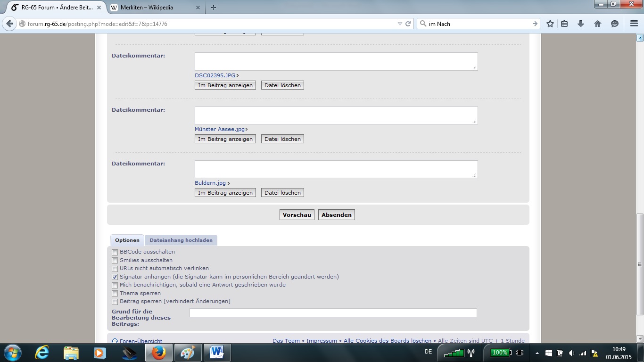Uncheck the Signatur anhängen checkbox
The image size is (644, 362).
pyautogui.click(x=115, y=277)
